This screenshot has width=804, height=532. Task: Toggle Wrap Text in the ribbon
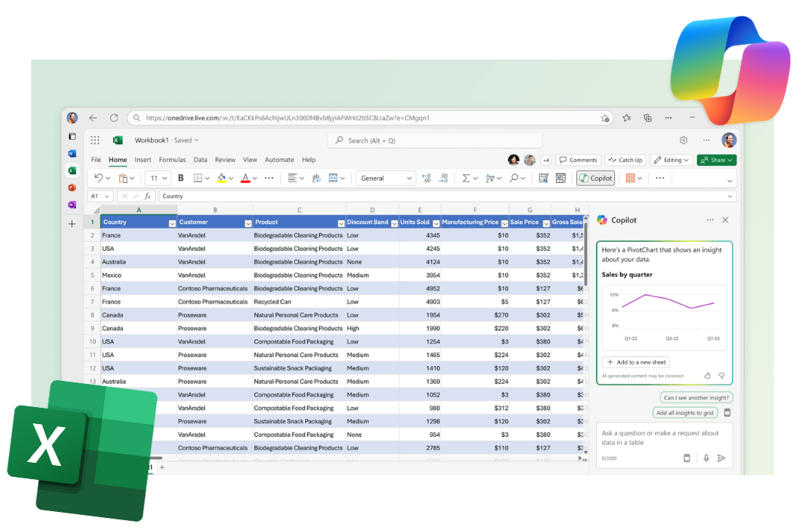tap(316, 178)
